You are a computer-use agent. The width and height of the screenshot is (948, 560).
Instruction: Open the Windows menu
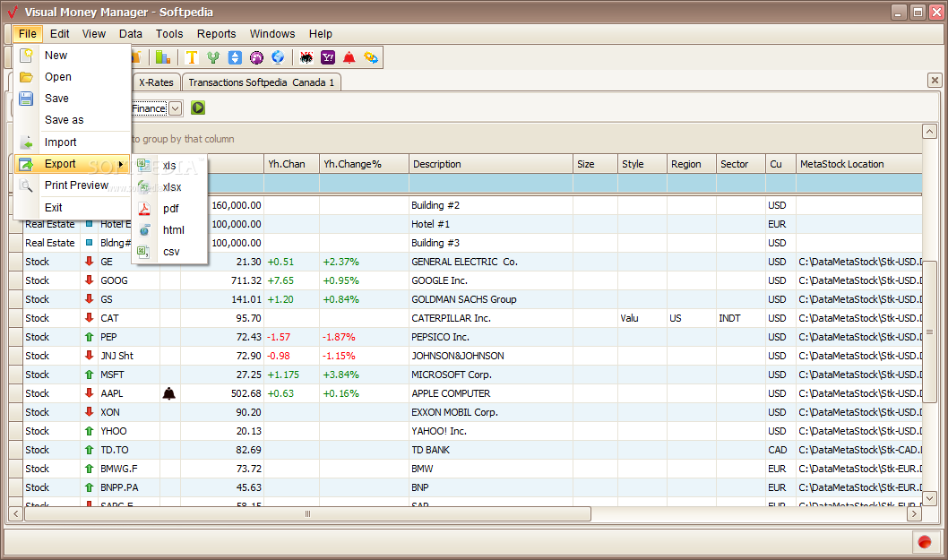click(272, 34)
